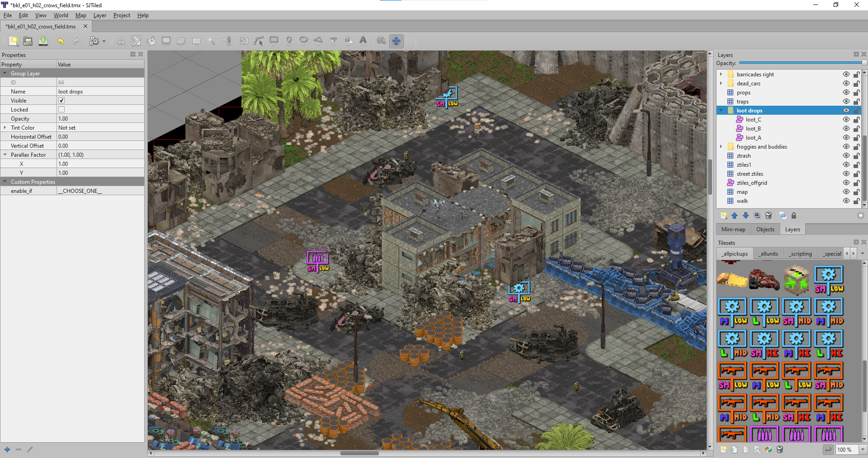The image size is (868, 458).
Task: Lower the selected layer with down arrow
Action: point(746,215)
